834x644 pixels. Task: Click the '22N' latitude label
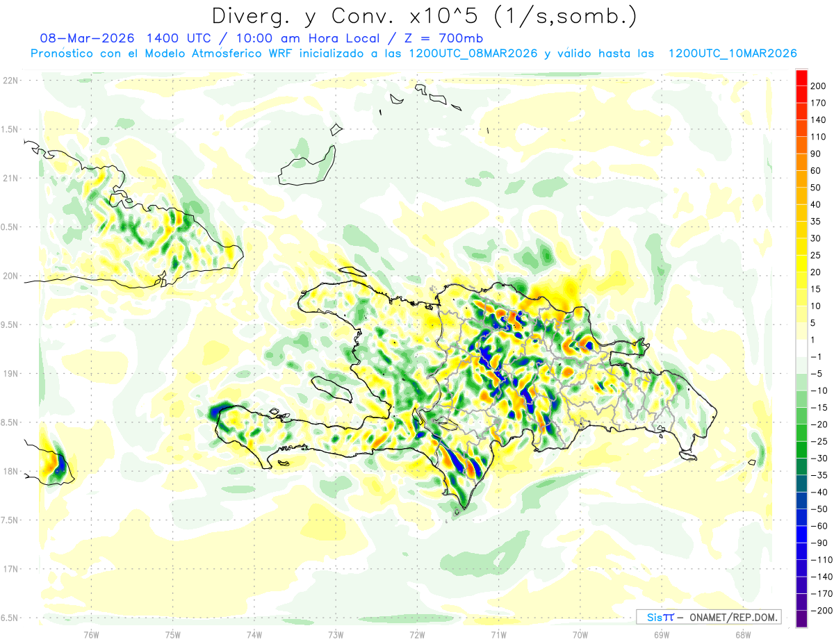(10, 81)
